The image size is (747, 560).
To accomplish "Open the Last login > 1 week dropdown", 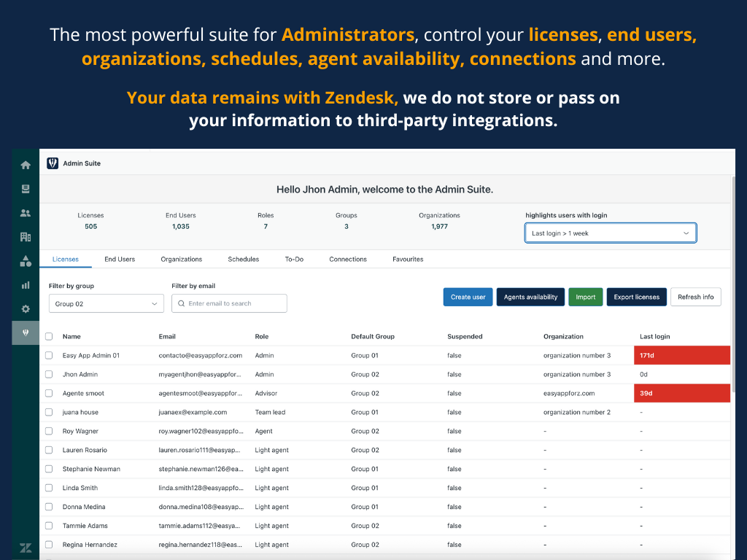I will pos(610,233).
